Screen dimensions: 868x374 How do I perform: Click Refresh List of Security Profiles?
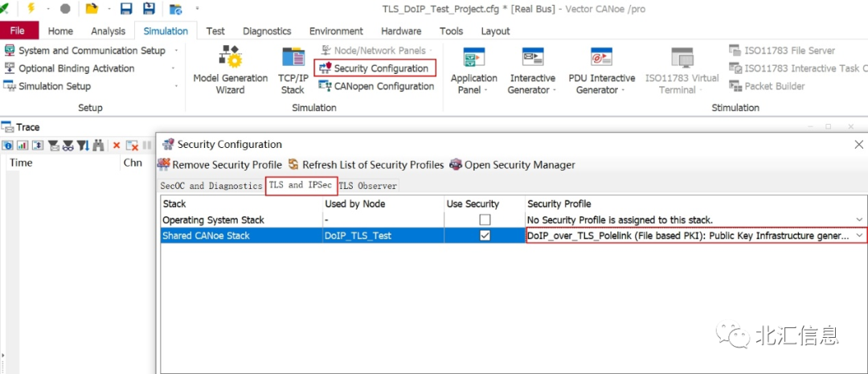(366, 165)
